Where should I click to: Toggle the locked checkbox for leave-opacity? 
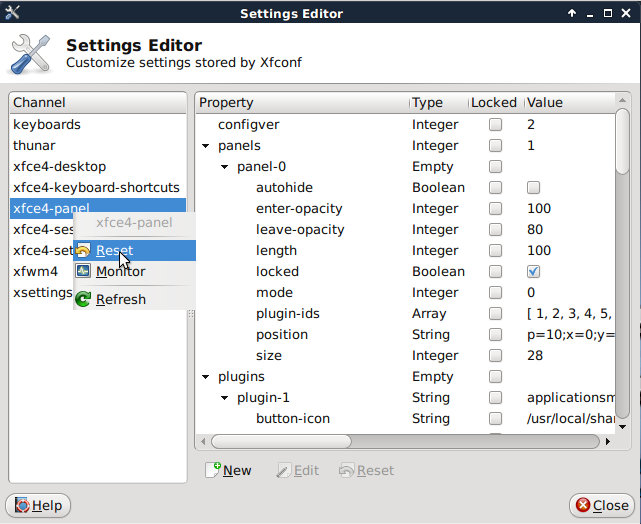(495, 229)
